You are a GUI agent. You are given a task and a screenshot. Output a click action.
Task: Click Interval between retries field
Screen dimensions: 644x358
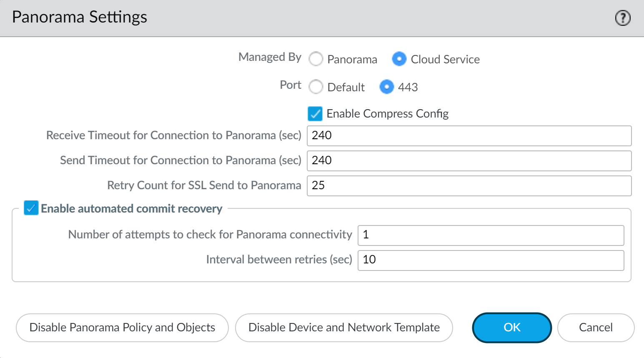[491, 260]
